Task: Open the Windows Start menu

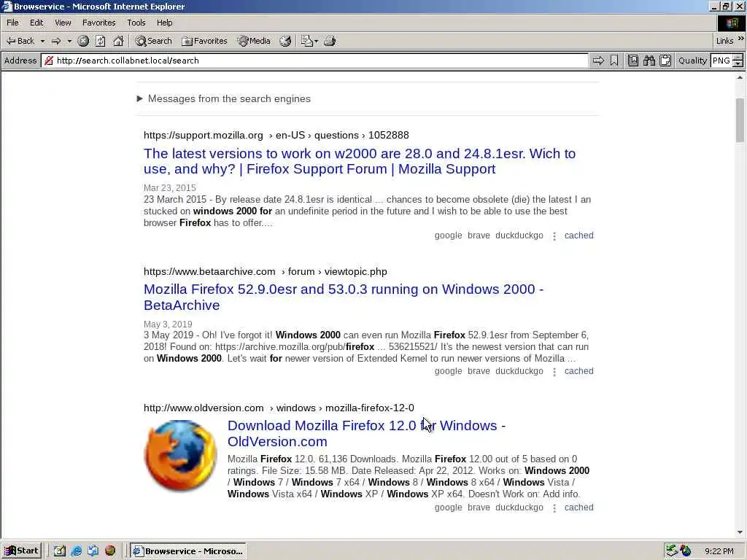Action: point(22,551)
